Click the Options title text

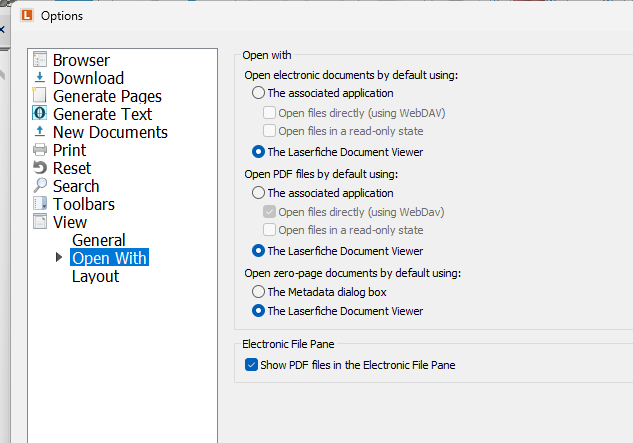[62, 16]
